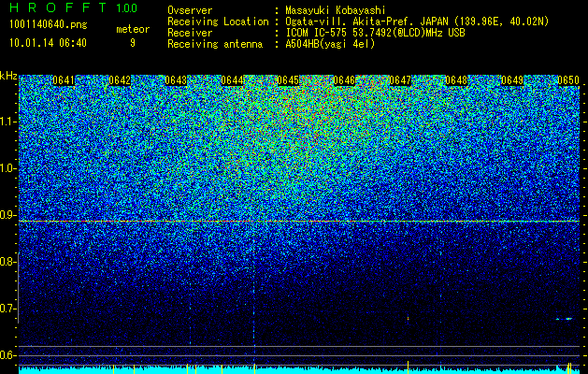Click the Ovserver field label
Image resolution: width=588 pixels, height=374 pixels.
point(190,10)
